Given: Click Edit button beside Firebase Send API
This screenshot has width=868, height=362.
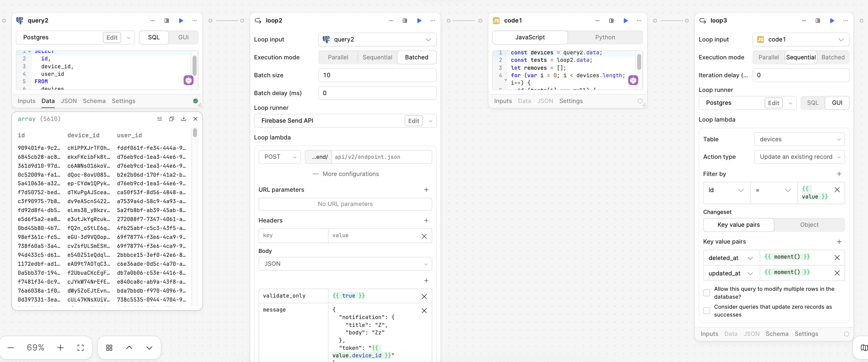Looking at the screenshot, I should click(413, 121).
